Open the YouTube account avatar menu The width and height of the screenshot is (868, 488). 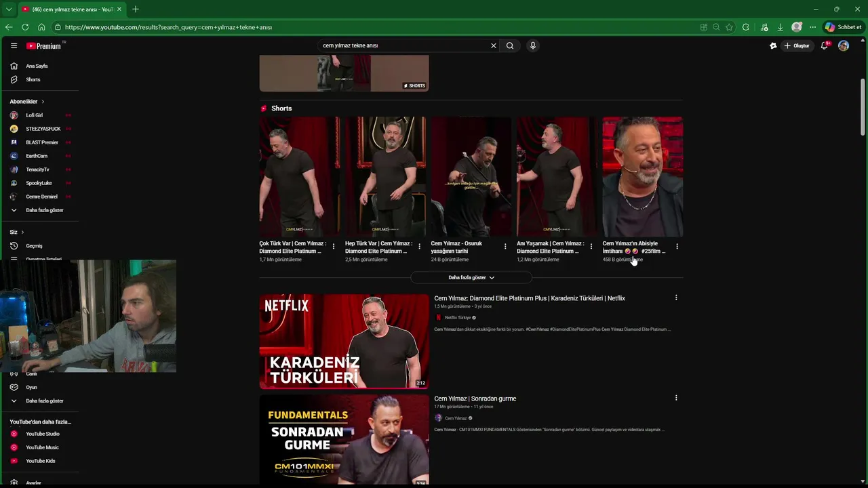tap(844, 45)
